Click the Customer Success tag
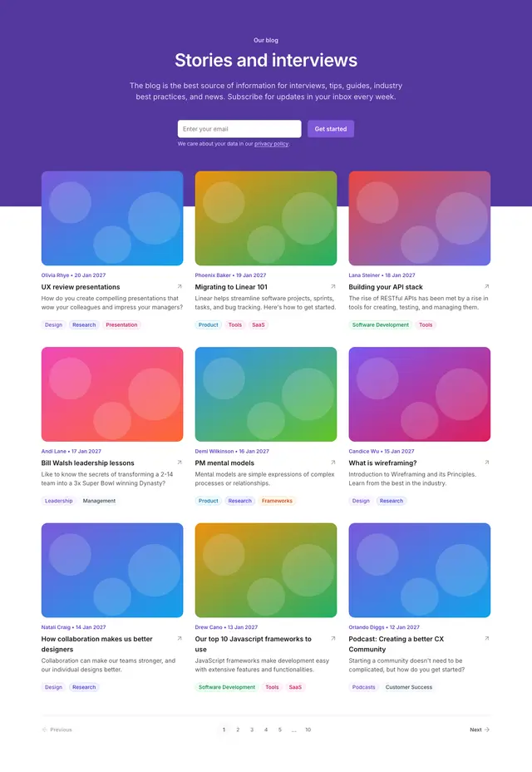The image size is (532, 772). click(x=408, y=687)
